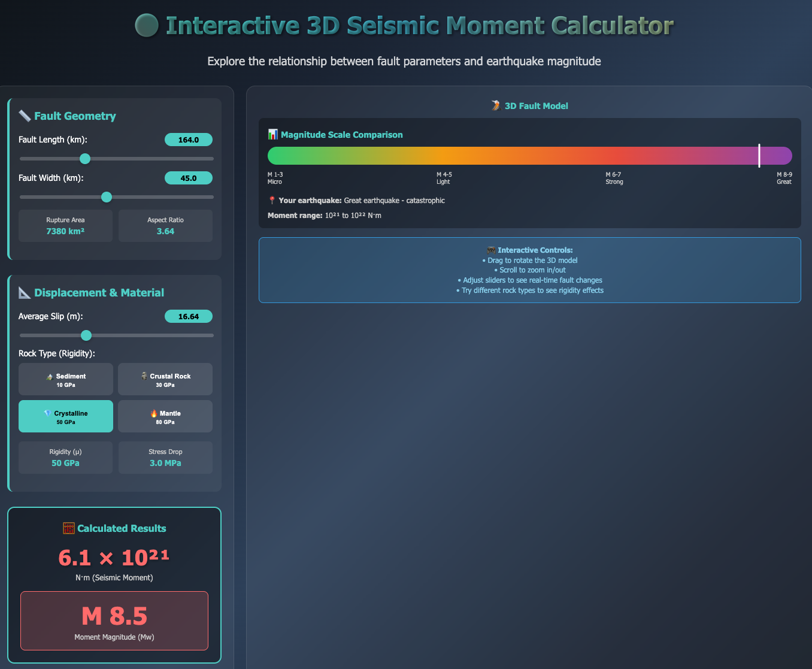Click the pencil icon beside Fault Geometry

pyautogui.click(x=25, y=116)
